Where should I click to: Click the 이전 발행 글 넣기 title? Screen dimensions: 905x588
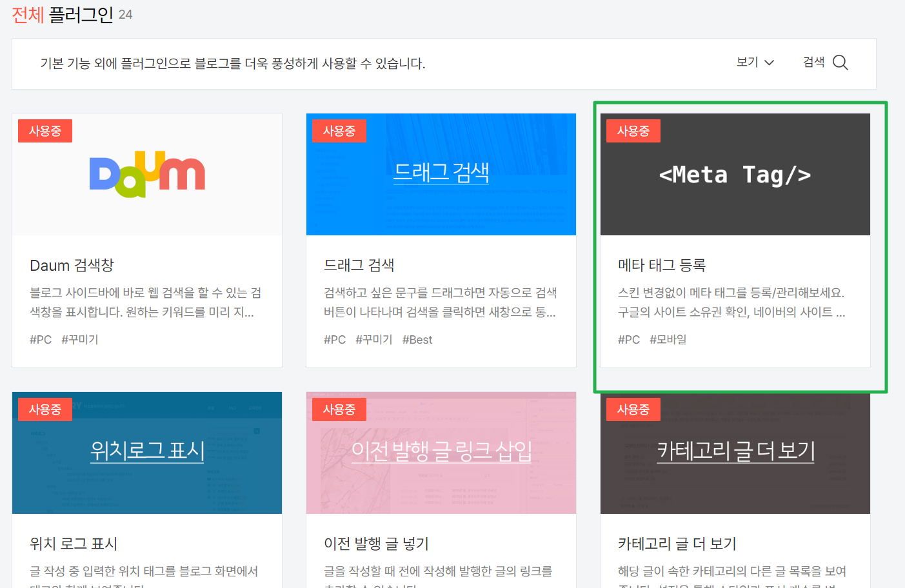click(376, 544)
